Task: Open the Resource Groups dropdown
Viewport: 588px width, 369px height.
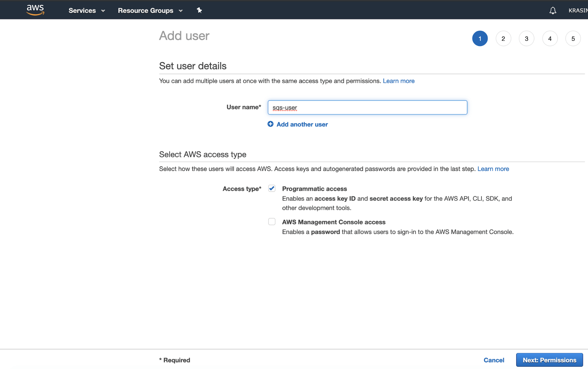Action: (150, 11)
